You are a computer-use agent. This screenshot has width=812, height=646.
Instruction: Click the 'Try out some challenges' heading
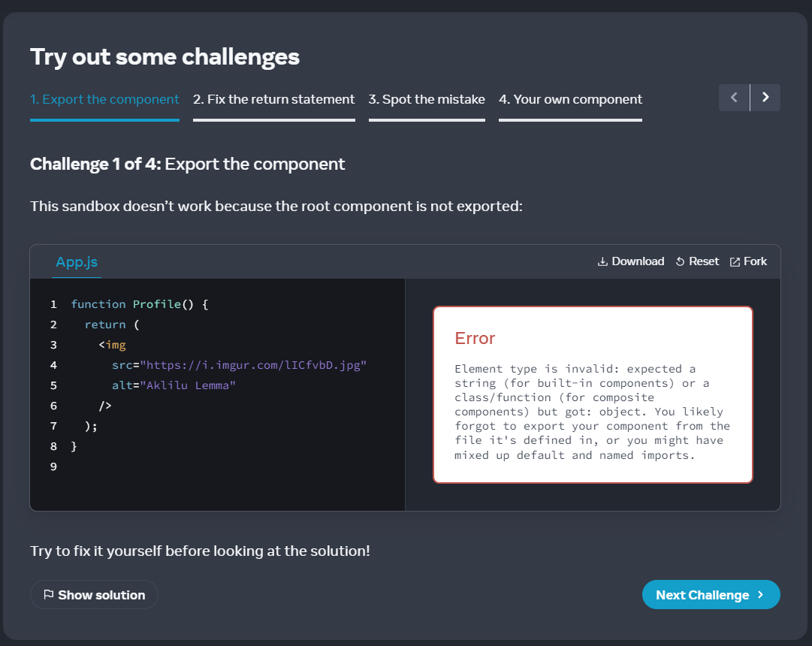(165, 57)
